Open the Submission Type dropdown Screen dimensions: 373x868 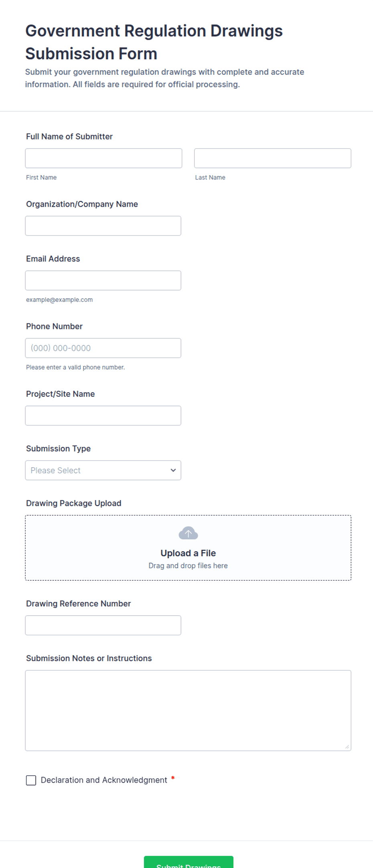[x=103, y=470]
